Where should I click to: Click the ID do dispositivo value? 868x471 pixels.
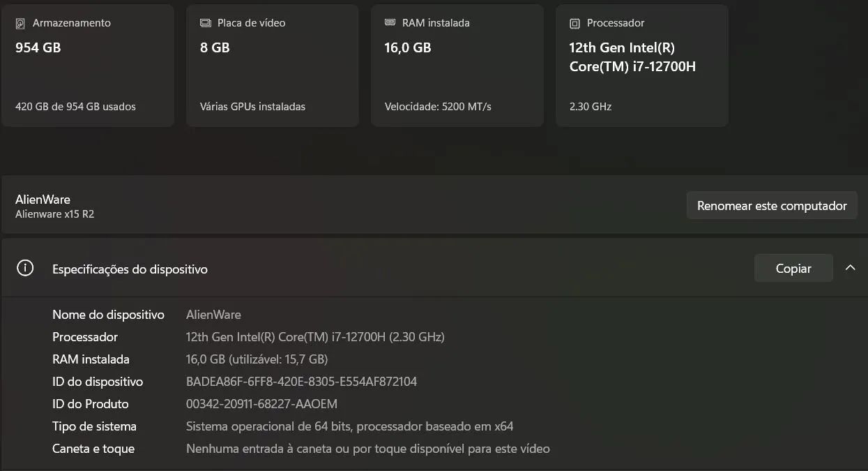300,382
